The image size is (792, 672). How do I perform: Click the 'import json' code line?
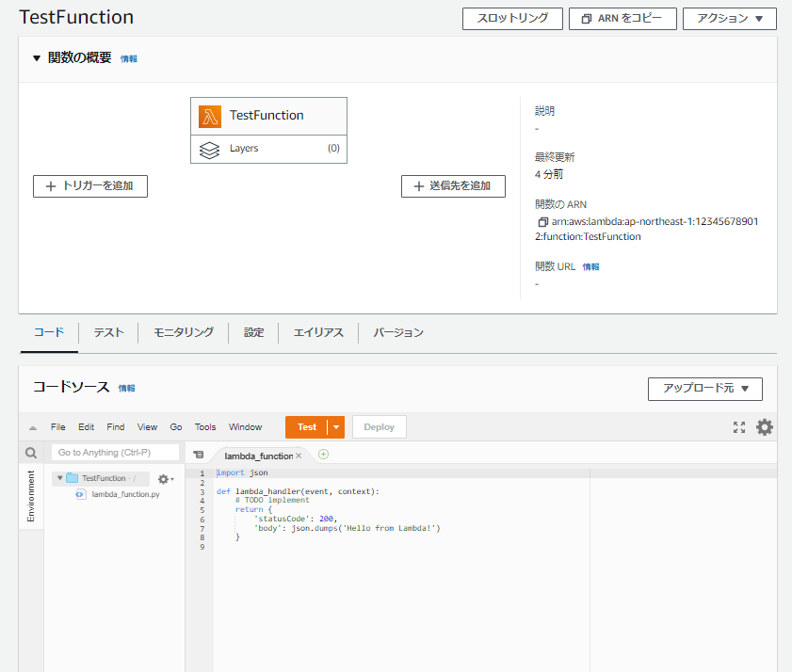click(x=242, y=473)
